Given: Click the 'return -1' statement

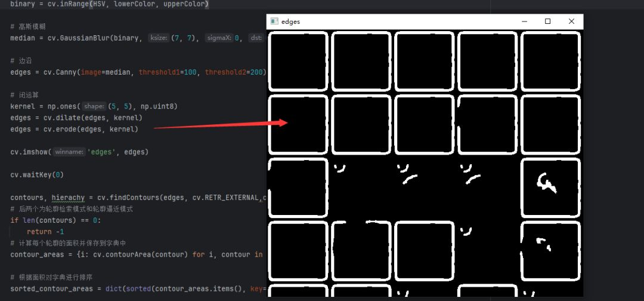Looking at the screenshot, I should click(45, 232).
